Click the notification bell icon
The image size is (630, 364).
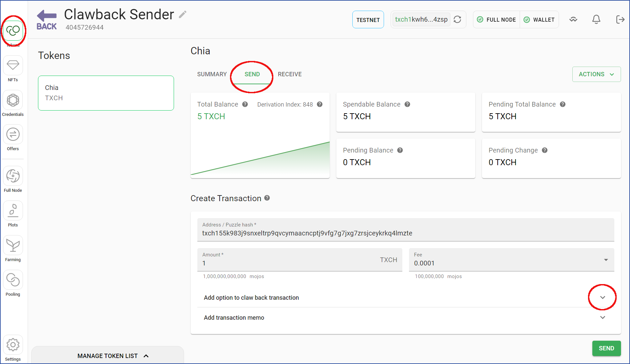(596, 20)
